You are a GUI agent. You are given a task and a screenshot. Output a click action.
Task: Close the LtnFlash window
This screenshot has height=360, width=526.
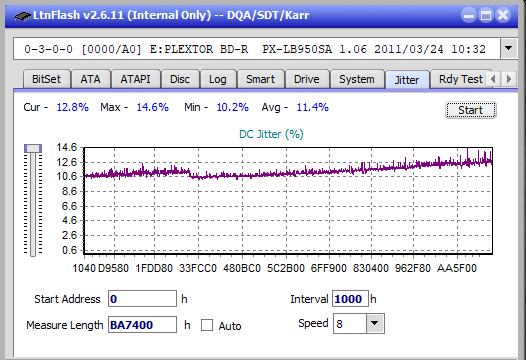(x=503, y=15)
